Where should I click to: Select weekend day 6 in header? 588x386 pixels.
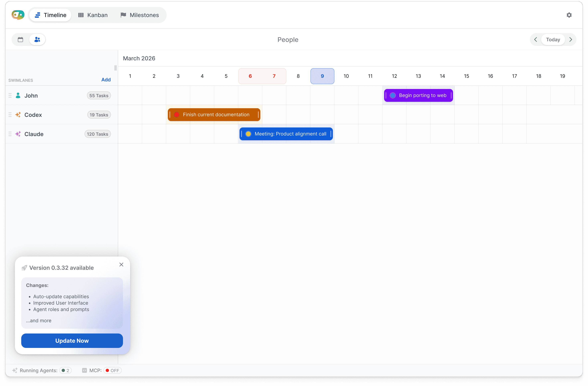tap(250, 76)
